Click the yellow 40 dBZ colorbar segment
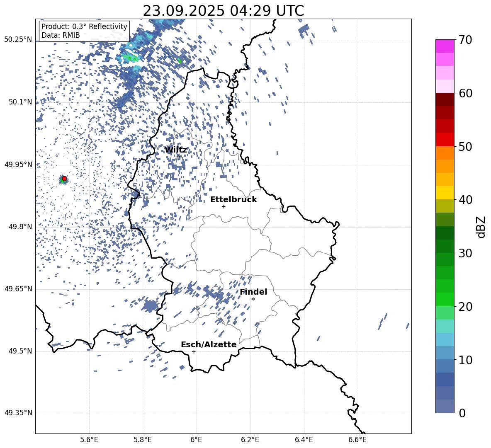The image size is (491, 448). 445,193
